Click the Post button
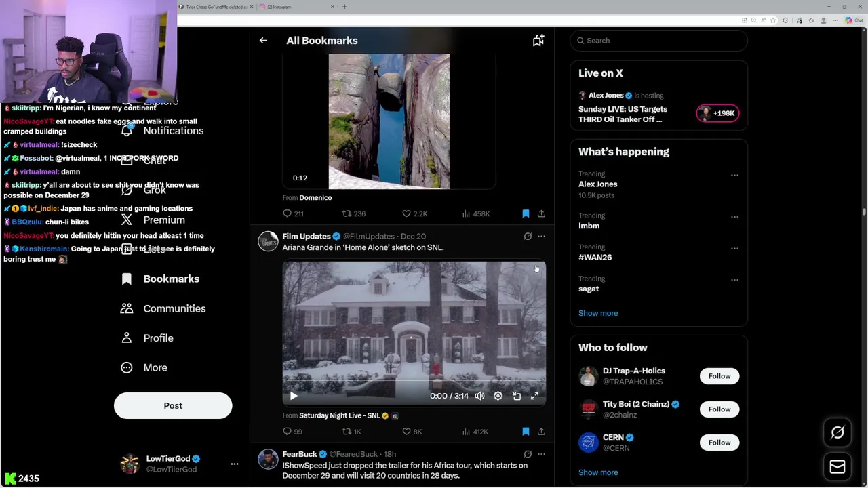Image resolution: width=868 pixels, height=488 pixels. coord(173,406)
